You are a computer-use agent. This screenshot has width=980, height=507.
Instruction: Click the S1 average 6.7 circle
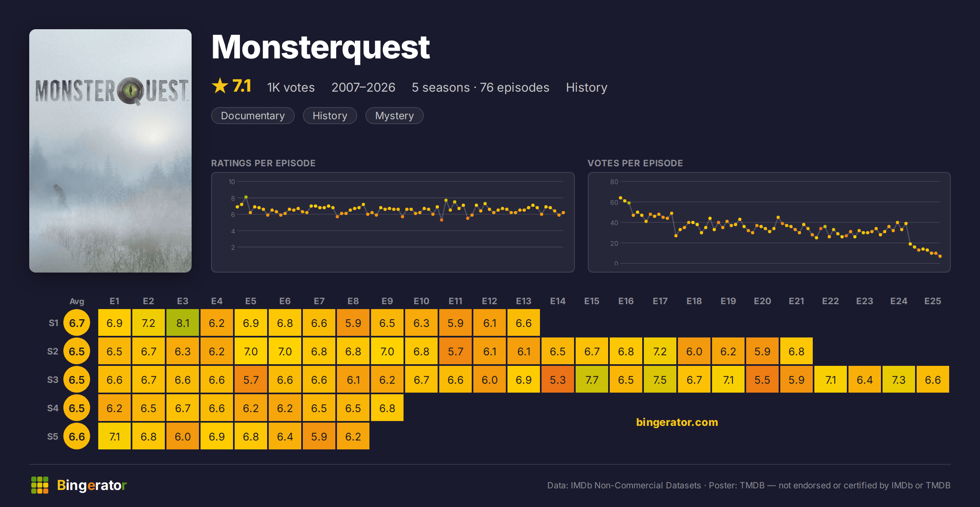[x=77, y=323]
